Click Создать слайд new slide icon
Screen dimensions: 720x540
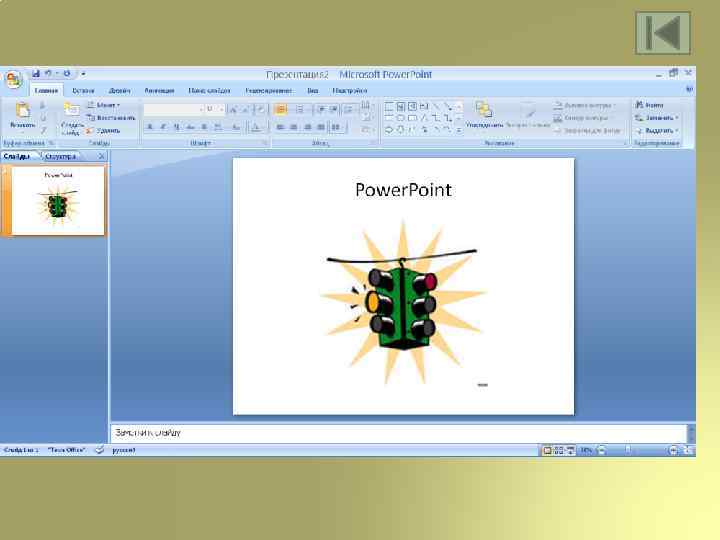tap(71, 110)
